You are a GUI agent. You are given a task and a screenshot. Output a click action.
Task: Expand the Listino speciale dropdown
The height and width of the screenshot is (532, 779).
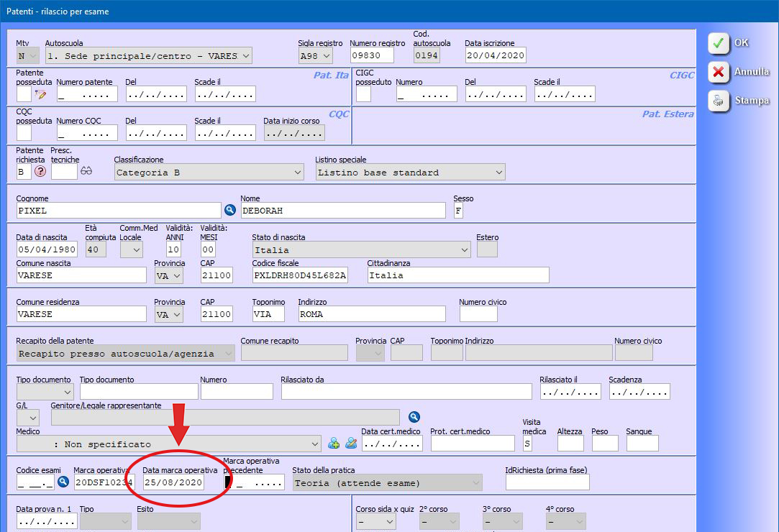point(410,173)
